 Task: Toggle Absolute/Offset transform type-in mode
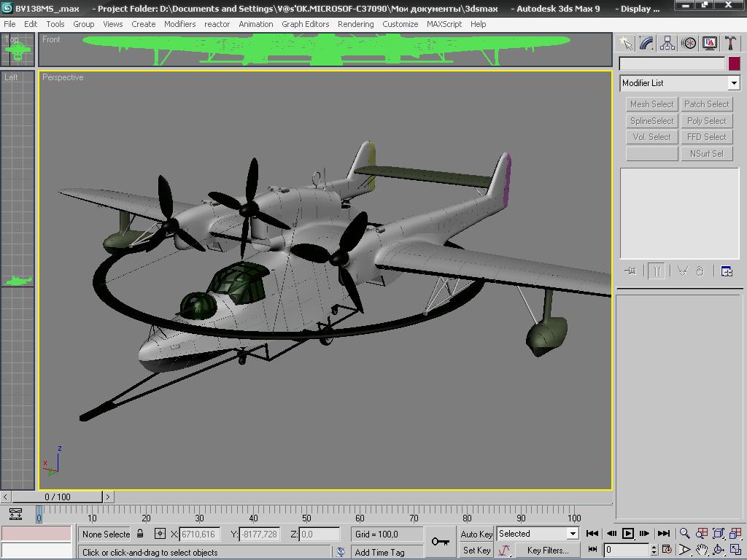tap(160, 534)
